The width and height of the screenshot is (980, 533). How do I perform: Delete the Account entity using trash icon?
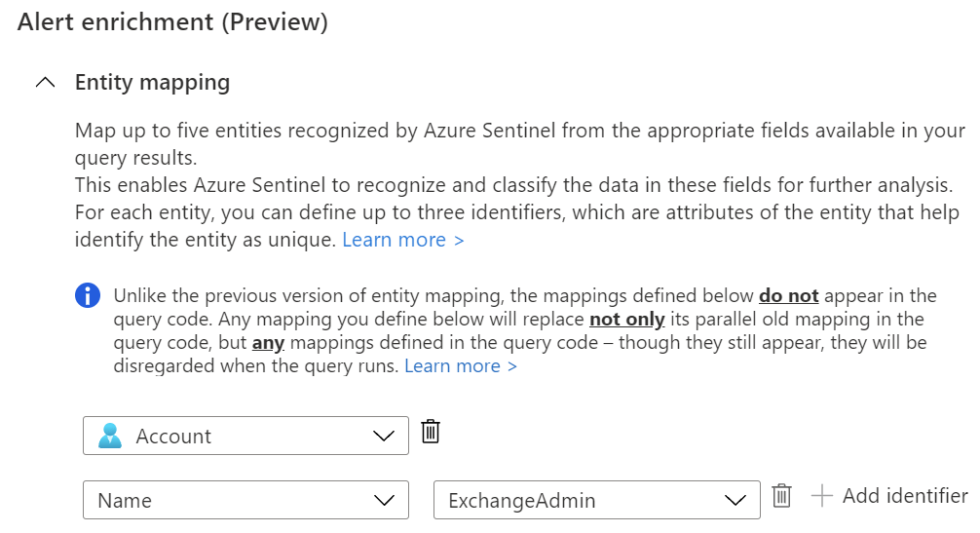pyautogui.click(x=431, y=432)
